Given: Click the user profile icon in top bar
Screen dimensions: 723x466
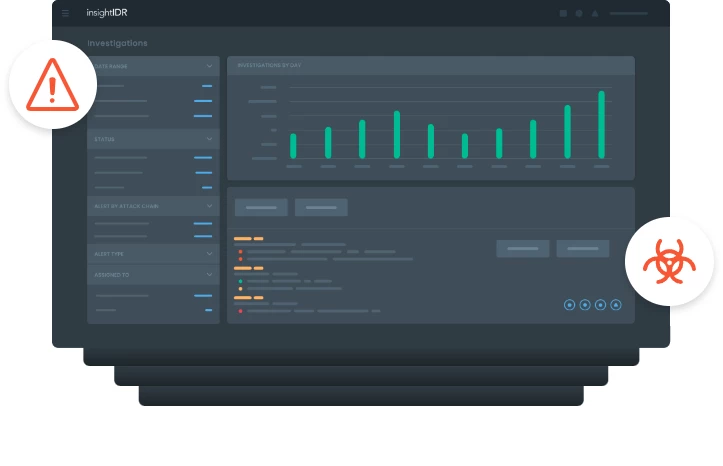Looking at the screenshot, I should [x=595, y=14].
